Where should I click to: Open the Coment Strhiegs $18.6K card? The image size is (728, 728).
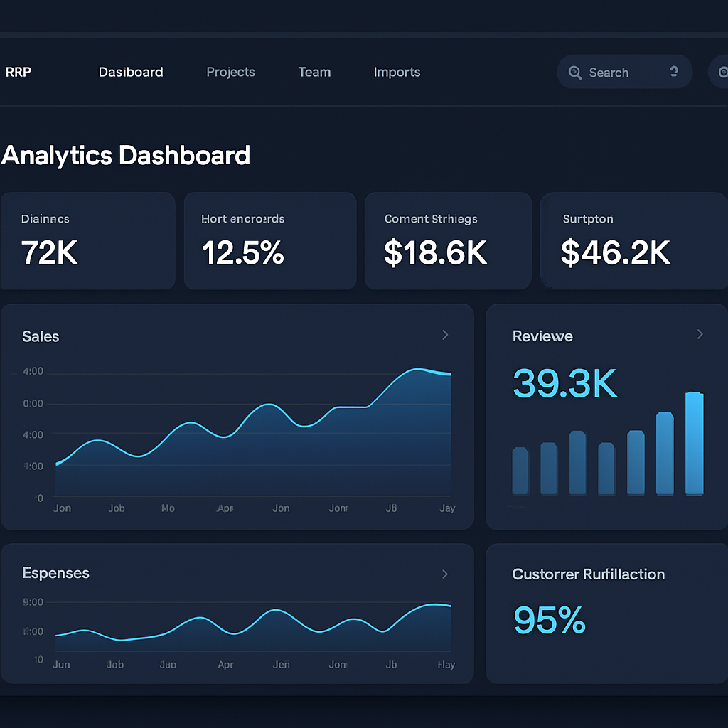(x=448, y=241)
